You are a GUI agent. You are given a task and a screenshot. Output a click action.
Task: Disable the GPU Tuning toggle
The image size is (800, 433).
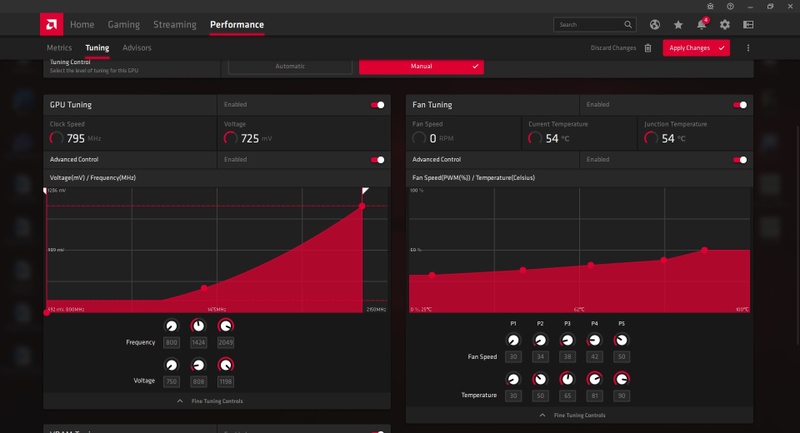378,105
